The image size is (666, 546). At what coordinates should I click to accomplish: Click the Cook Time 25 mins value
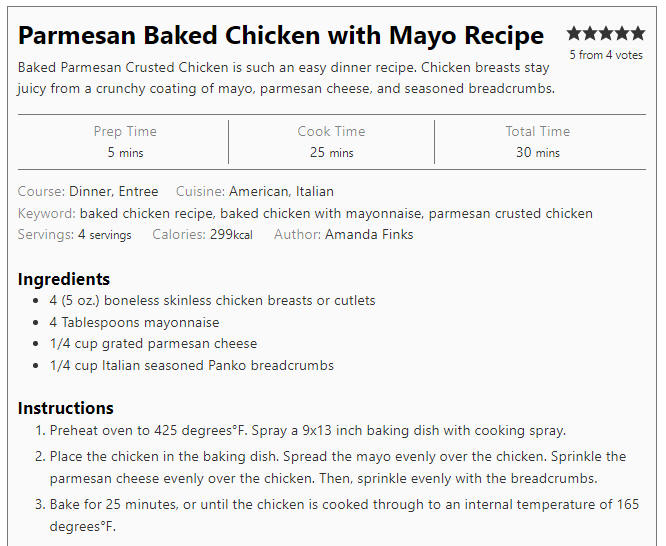[x=332, y=152]
